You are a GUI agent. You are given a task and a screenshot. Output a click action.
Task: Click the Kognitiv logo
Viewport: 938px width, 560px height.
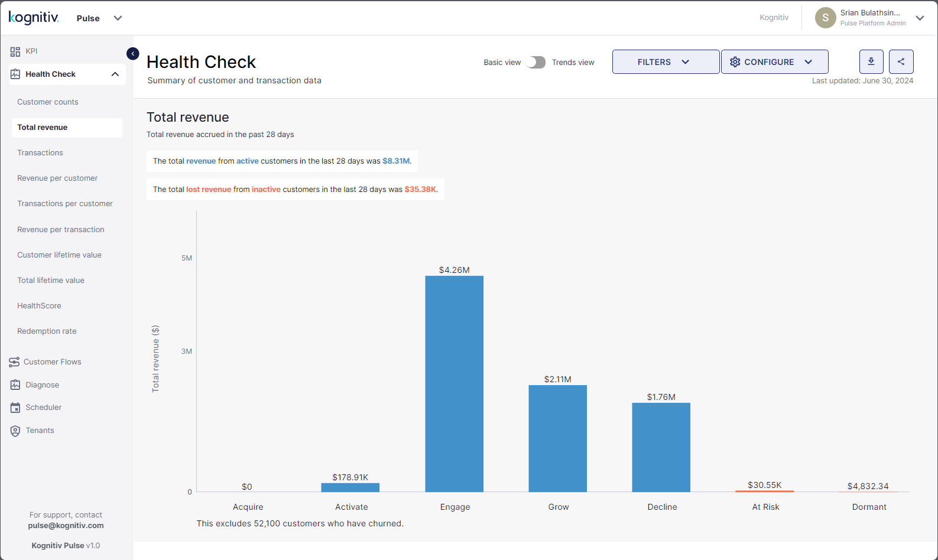point(34,18)
